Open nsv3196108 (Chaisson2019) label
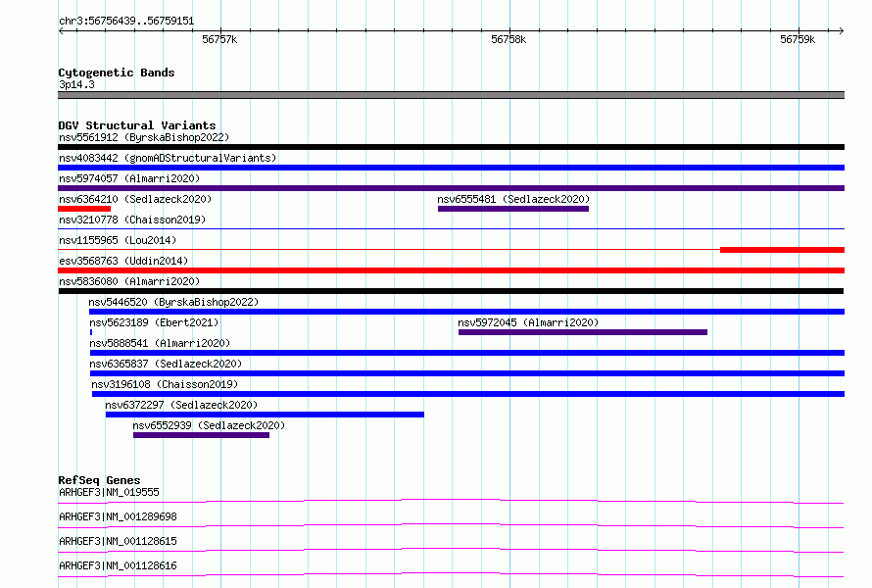 point(165,384)
